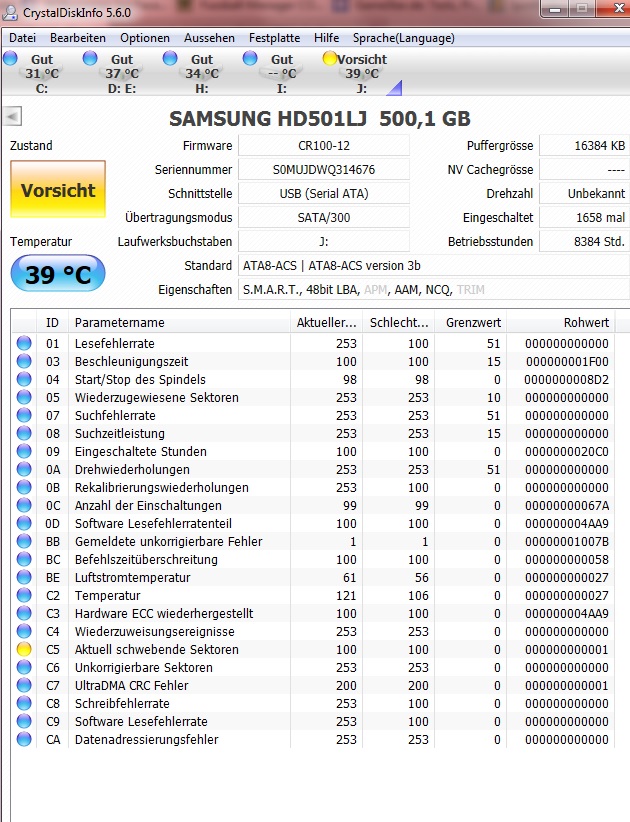Click raw value 0000001007B
Viewport: 630px width, 822px height.
567,542
